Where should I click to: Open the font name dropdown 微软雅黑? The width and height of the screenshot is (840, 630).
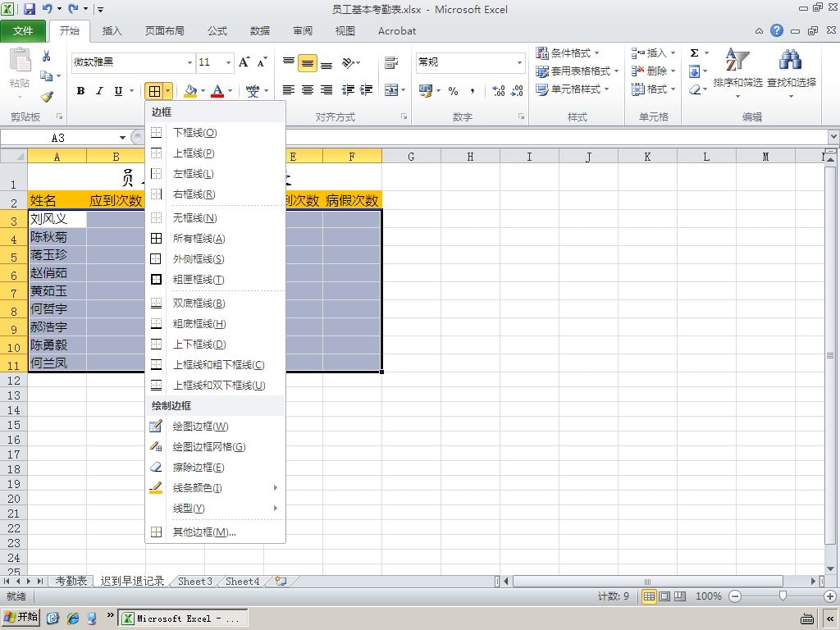coord(189,62)
